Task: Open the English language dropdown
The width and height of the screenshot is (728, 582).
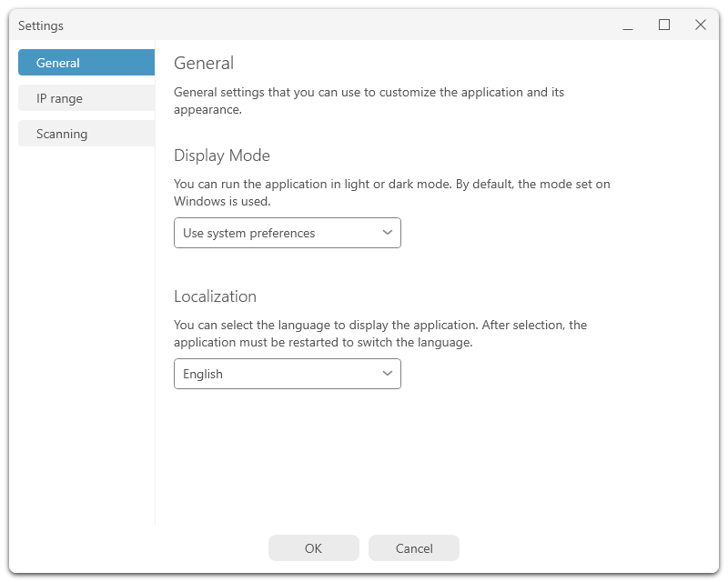Action: pos(288,374)
